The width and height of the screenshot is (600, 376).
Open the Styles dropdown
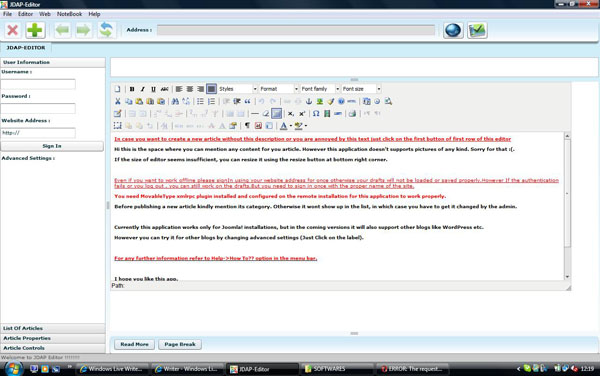click(x=238, y=89)
